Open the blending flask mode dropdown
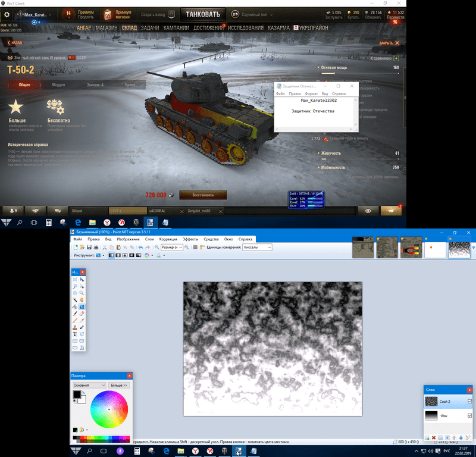This screenshot has height=457, width=476. 161,255
